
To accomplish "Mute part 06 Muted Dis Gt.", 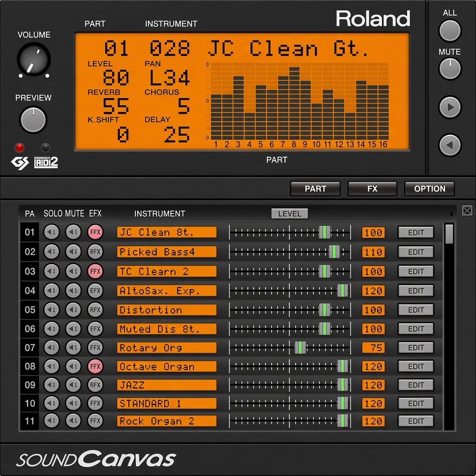I will [73, 329].
